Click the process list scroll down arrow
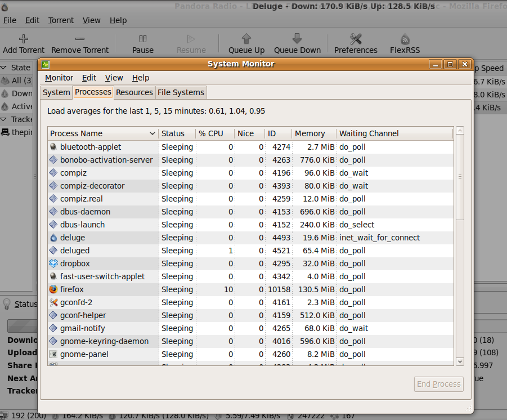507x420 pixels. (460, 361)
